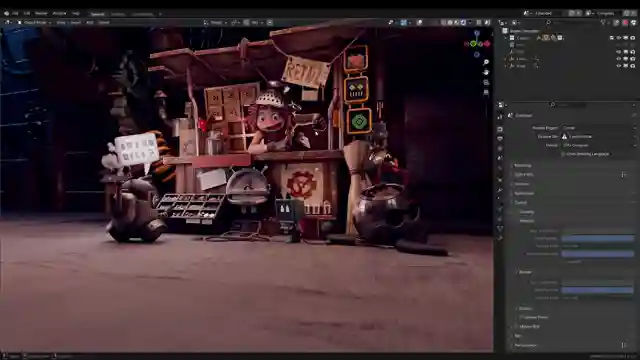Select Scene Collection in outliner
Viewport: 640px width, 360px height.
coord(524,31)
